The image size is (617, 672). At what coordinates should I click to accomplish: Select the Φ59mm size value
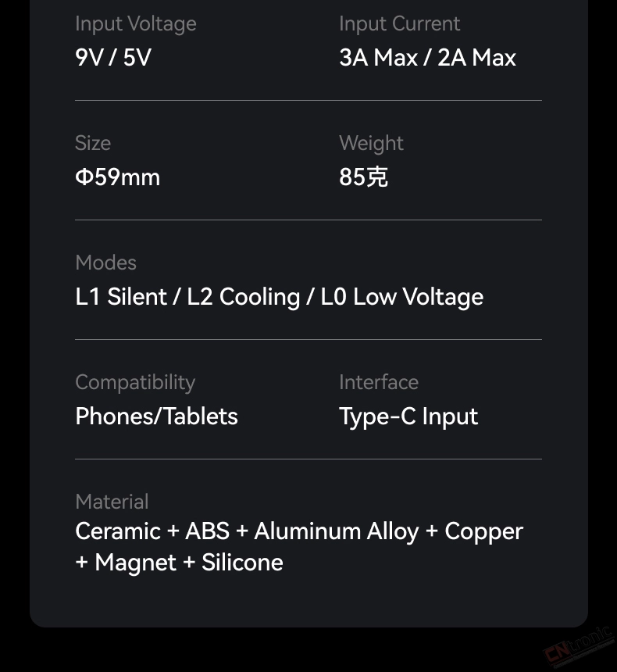117,177
